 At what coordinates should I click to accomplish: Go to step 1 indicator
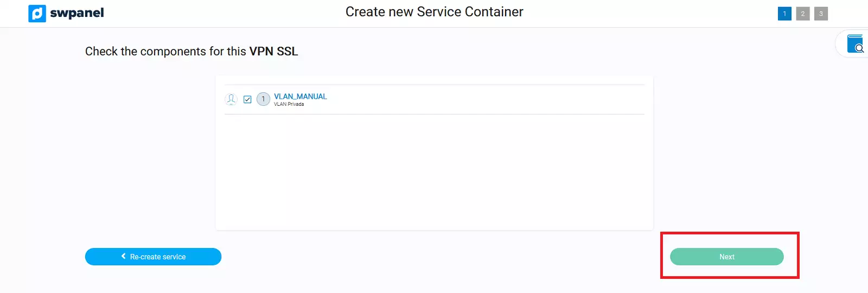pyautogui.click(x=784, y=14)
